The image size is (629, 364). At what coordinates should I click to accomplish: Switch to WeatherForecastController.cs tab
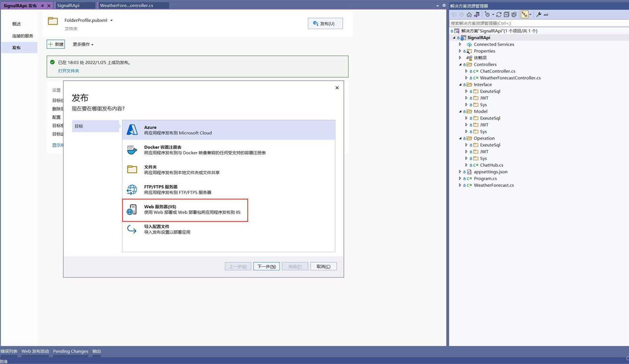coord(126,5)
